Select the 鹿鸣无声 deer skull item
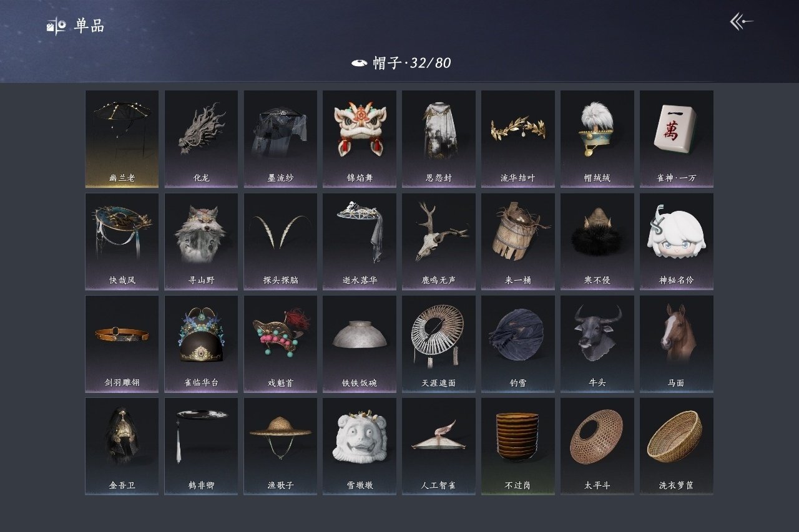This screenshot has width=799, height=532. (439, 241)
